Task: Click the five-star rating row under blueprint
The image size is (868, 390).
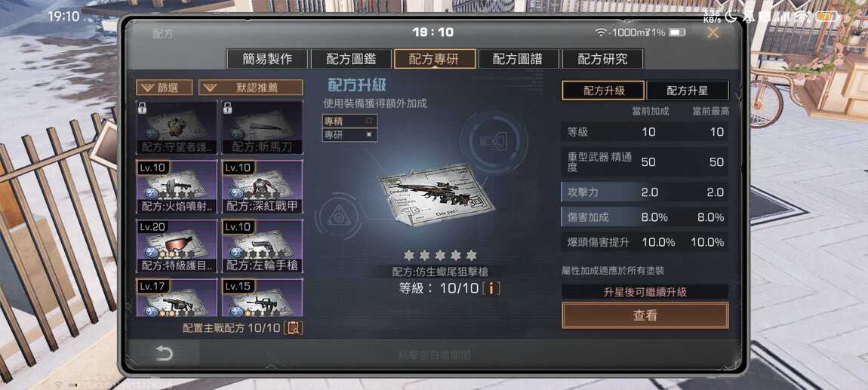Action: point(440,255)
